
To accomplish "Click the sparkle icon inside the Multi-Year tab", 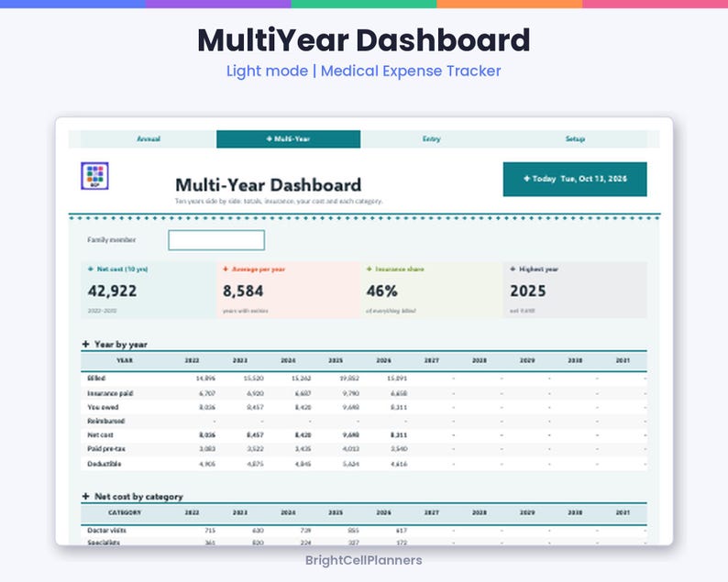I will click(x=269, y=138).
